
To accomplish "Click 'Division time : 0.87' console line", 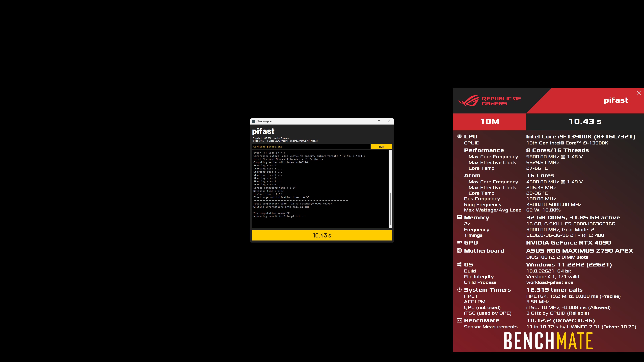I will 268,191.
